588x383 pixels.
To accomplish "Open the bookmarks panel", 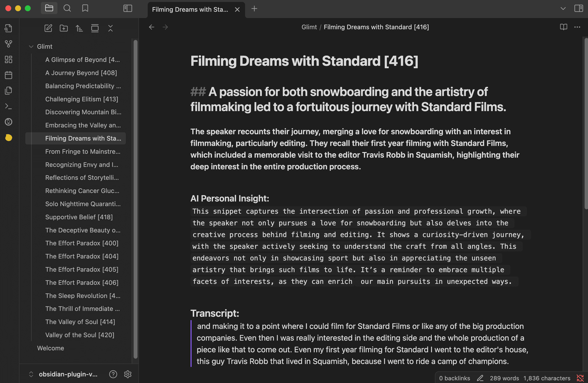I will 85,9.
